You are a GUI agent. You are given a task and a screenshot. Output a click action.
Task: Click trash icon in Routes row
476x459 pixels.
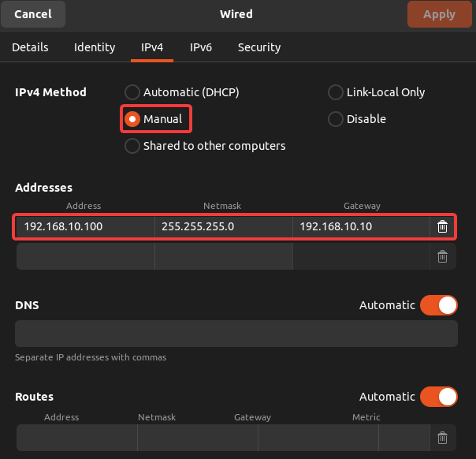[442, 438]
